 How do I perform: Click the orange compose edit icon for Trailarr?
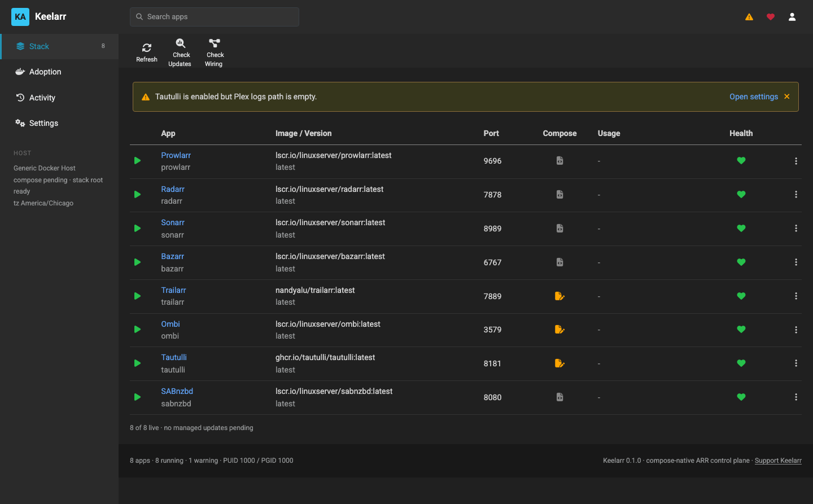point(560,296)
